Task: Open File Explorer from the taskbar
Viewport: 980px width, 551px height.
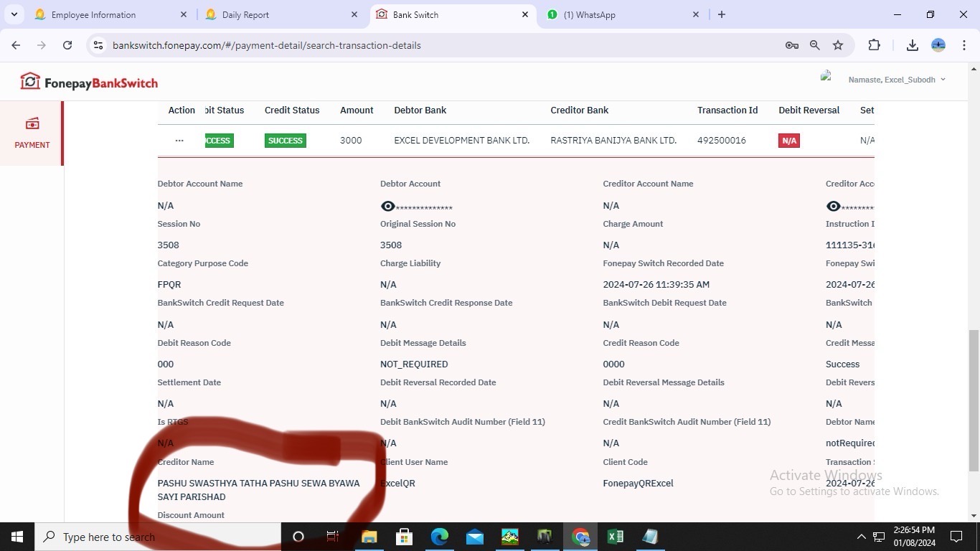Action: (369, 537)
